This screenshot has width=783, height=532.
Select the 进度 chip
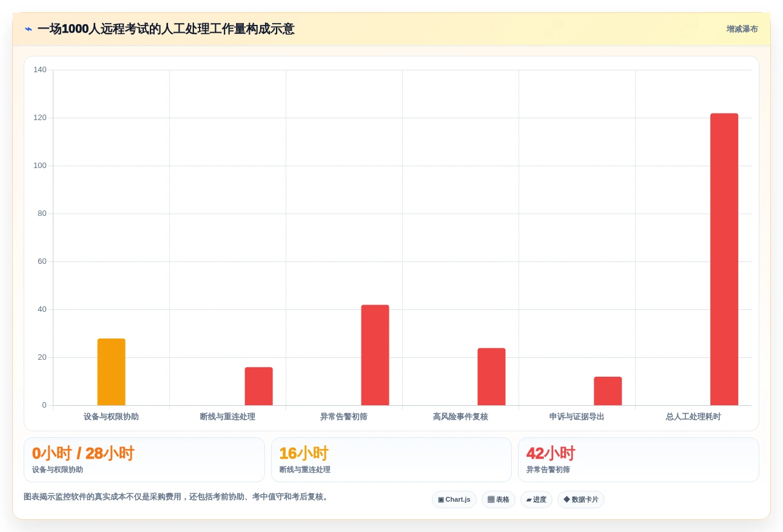coord(536,500)
